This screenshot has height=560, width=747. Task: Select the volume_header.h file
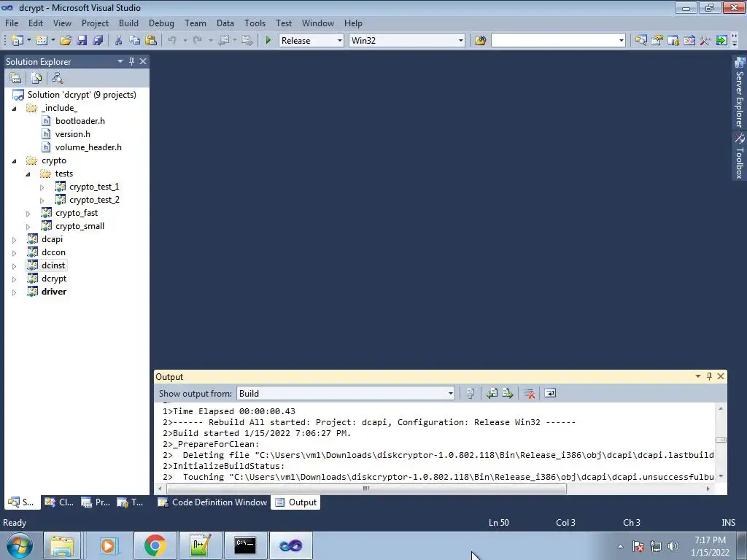pyautogui.click(x=88, y=147)
